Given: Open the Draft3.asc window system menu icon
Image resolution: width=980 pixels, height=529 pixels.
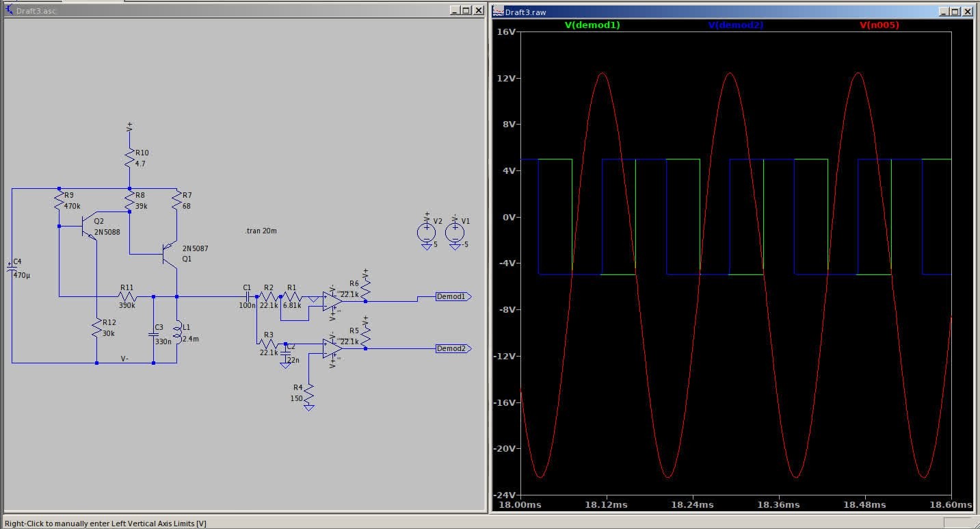Looking at the screenshot, I should (x=10, y=10).
